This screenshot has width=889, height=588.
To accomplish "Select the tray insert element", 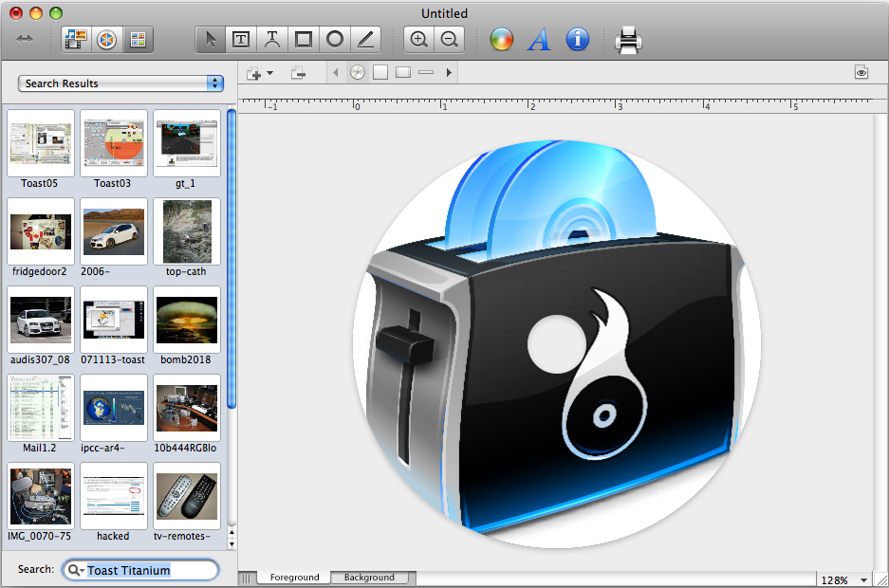I will pos(403,72).
